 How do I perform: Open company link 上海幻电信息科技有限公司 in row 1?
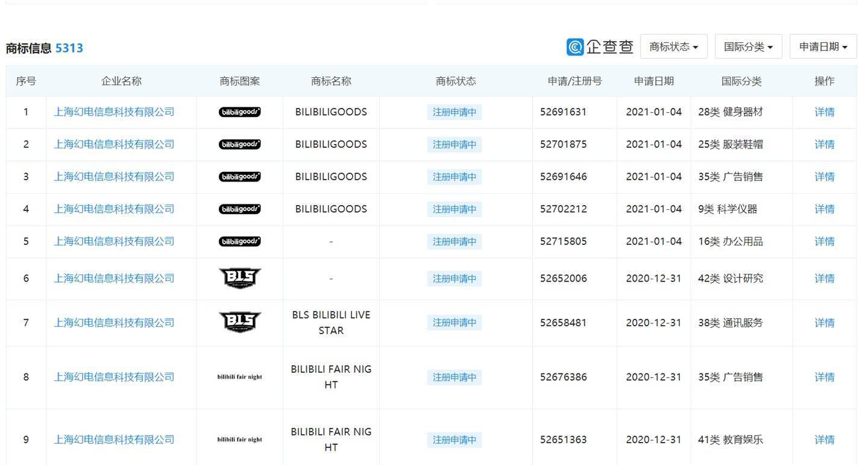[x=114, y=112]
